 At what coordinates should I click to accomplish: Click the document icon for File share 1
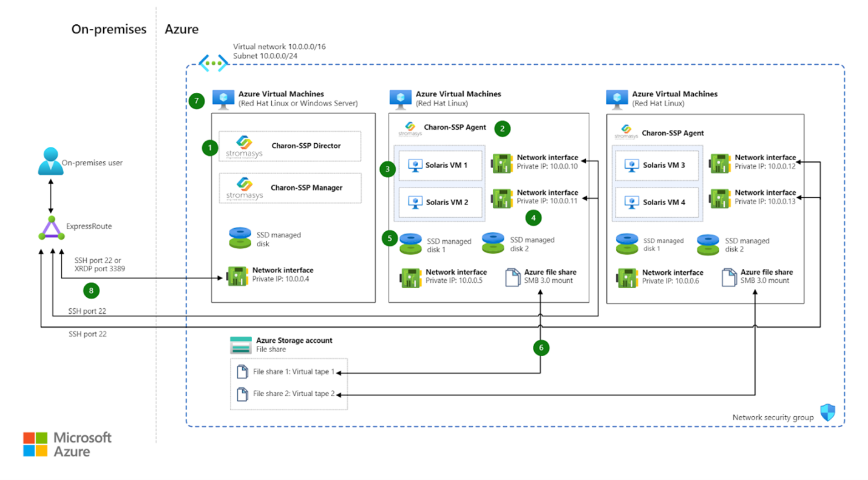pyautogui.click(x=243, y=371)
